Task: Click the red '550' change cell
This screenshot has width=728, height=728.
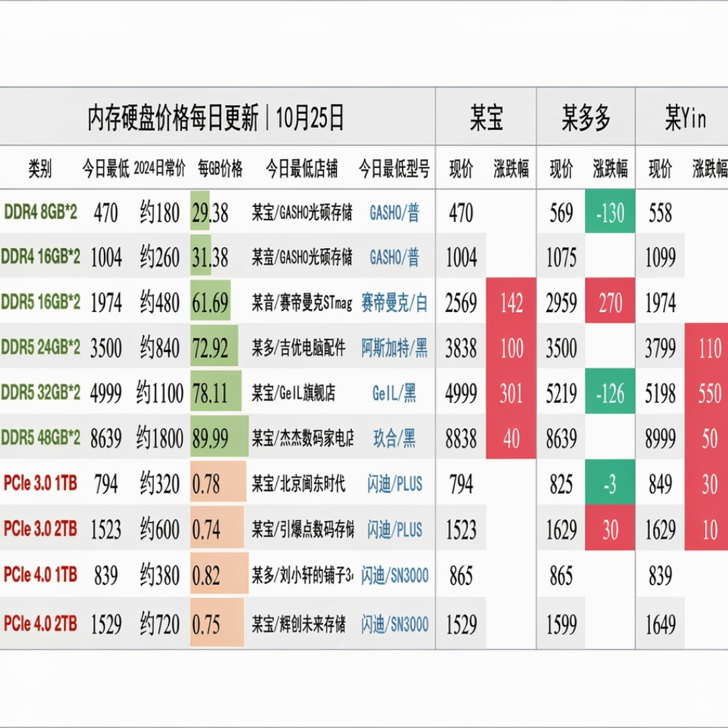Action: click(706, 393)
